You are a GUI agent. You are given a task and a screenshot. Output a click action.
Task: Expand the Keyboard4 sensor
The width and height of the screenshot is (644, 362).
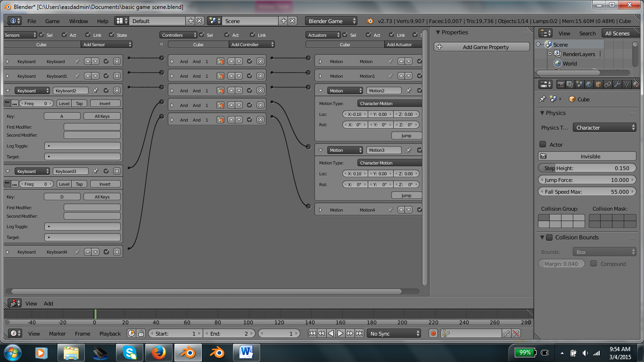tap(8, 252)
